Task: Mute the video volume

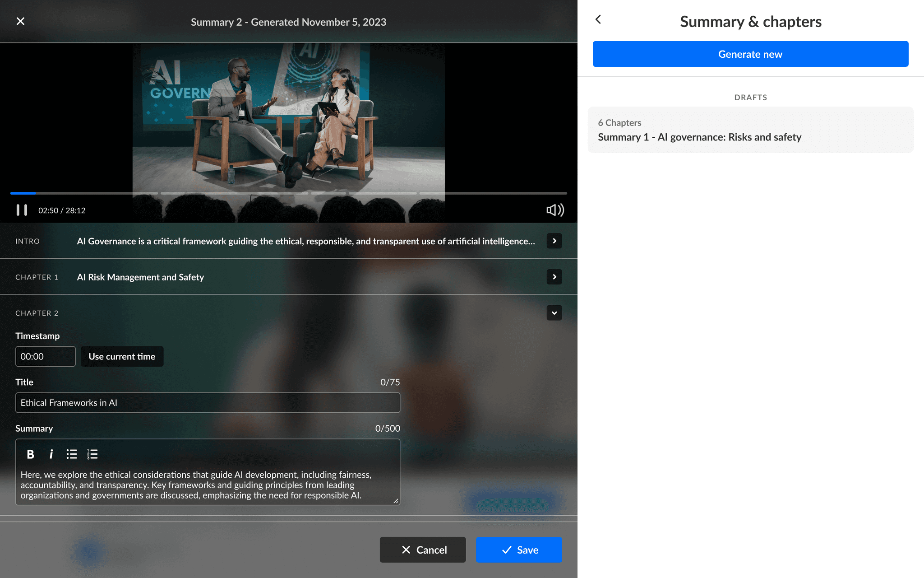Action: click(555, 210)
